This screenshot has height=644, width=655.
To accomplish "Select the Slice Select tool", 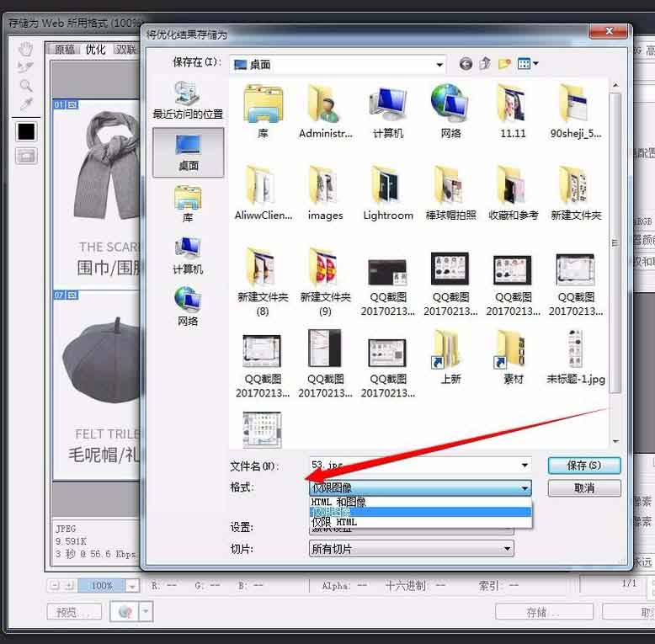I will (x=26, y=67).
